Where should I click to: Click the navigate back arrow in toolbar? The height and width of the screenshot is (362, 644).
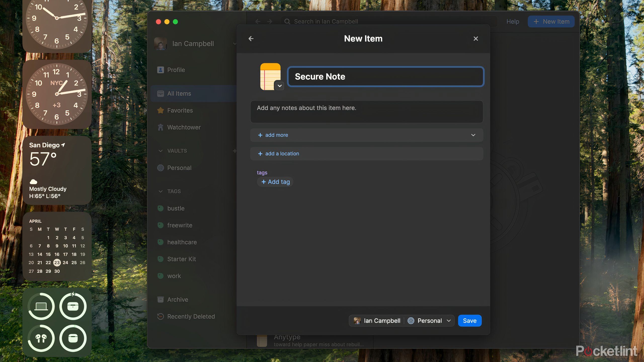click(x=258, y=22)
